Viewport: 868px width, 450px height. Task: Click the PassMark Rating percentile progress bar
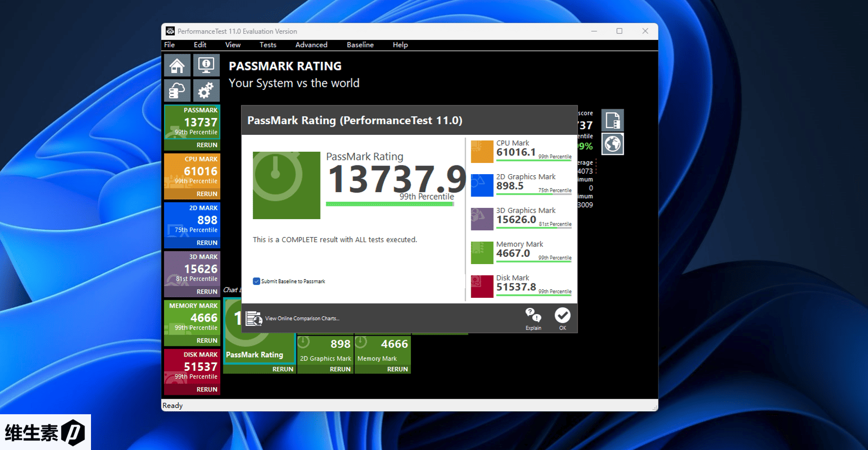click(x=390, y=204)
